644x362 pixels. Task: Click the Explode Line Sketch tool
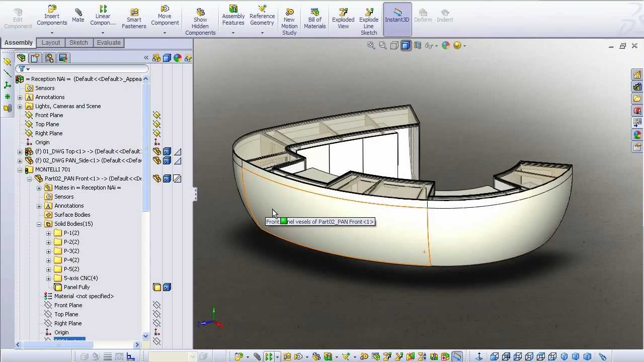pyautogui.click(x=369, y=22)
